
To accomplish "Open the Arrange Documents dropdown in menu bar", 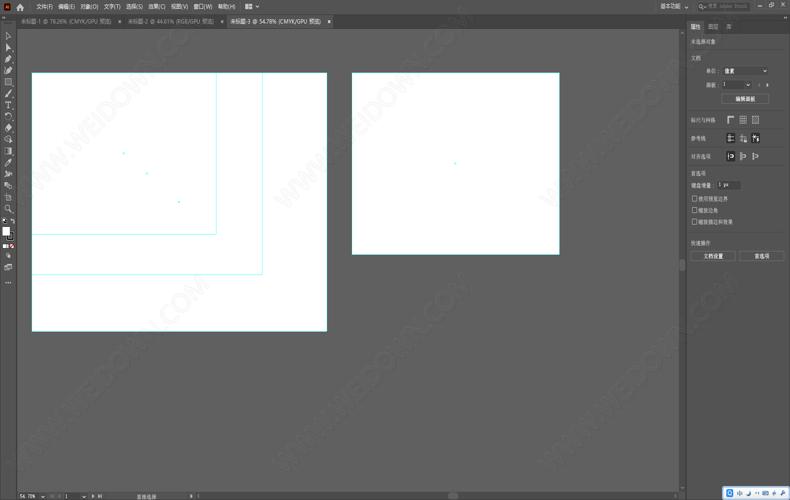I will (252, 7).
